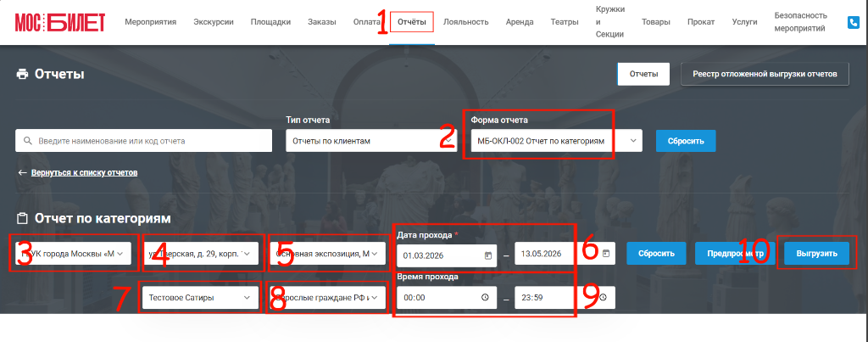Click clock icon in the 00:00 time field
The width and height of the screenshot is (868, 342).
(x=486, y=298)
